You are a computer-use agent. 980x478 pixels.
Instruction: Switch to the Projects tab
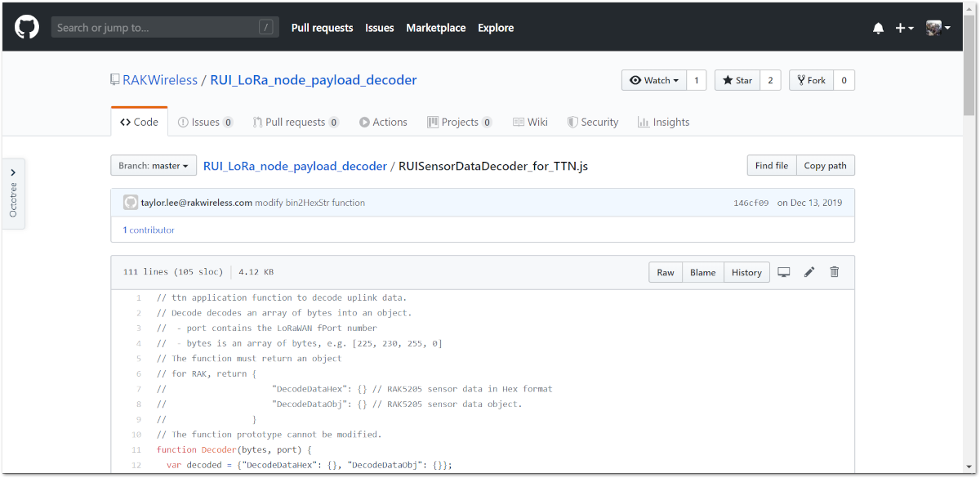tap(460, 122)
